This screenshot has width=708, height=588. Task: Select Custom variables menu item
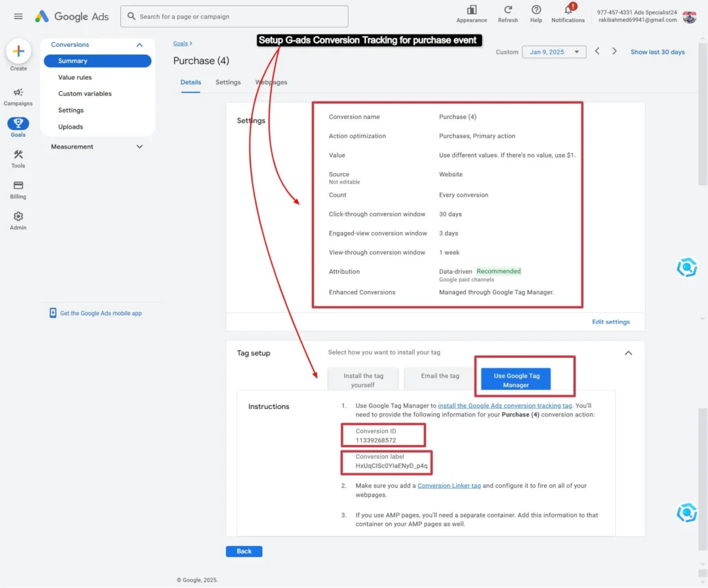click(x=85, y=94)
